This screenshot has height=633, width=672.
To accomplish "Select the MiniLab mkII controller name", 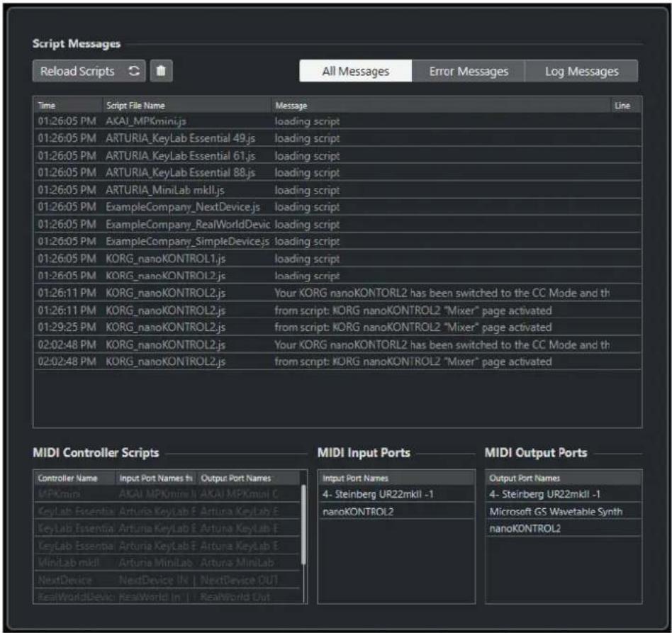I will [69, 562].
